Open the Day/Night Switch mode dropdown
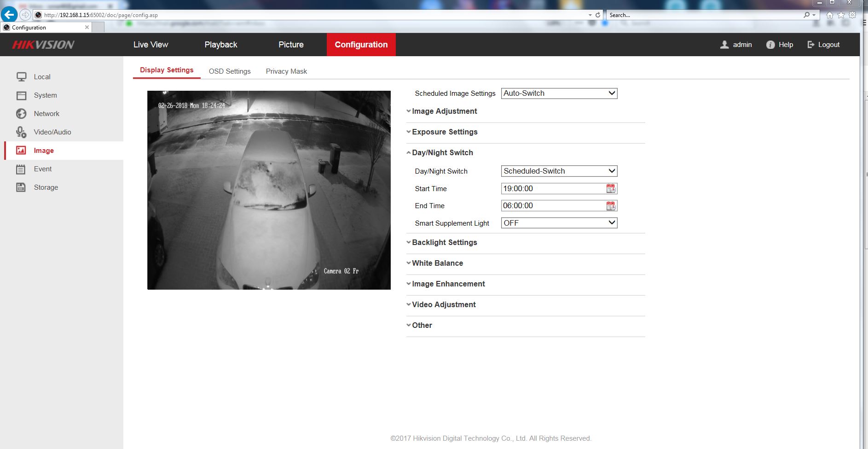This screenshot has height=449, width=868. point(559,171)
